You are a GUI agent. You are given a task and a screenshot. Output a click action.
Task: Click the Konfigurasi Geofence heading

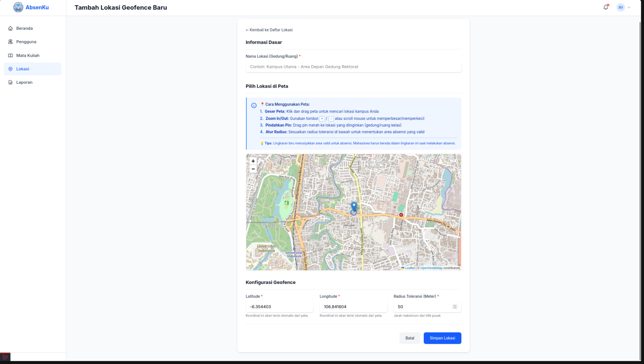click(x=270, y=282)
